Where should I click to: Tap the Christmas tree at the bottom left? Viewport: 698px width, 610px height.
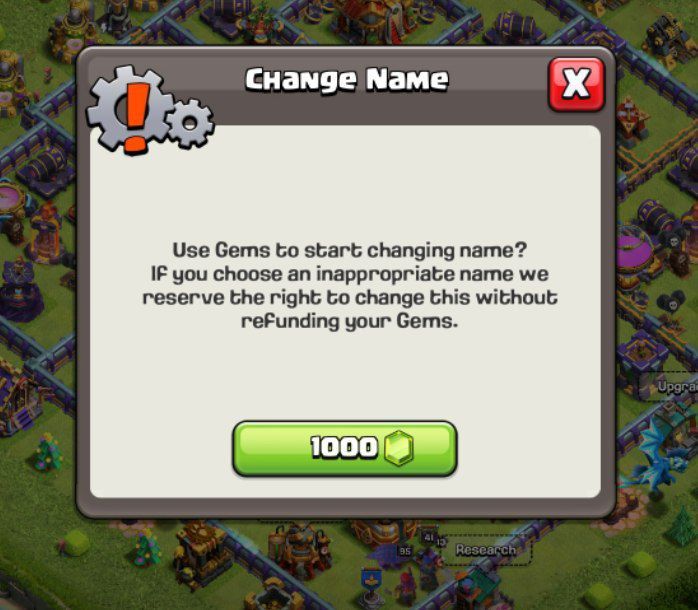147,548
